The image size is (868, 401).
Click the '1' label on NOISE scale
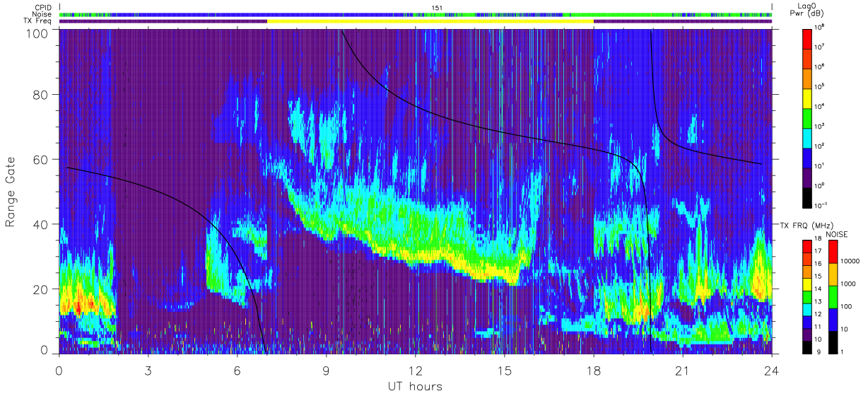843,352
